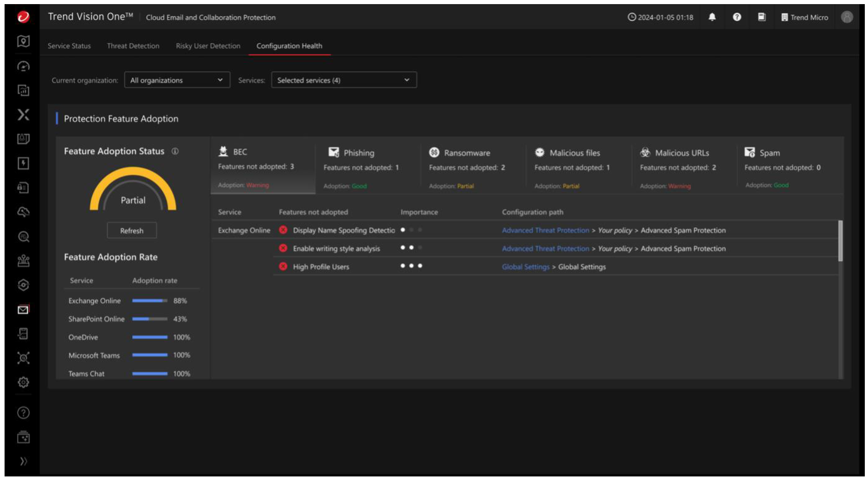Image resolution: width=868 pixels, height=481 pixels.
Task: Open the Global Settings link
Action: (525, 267)
